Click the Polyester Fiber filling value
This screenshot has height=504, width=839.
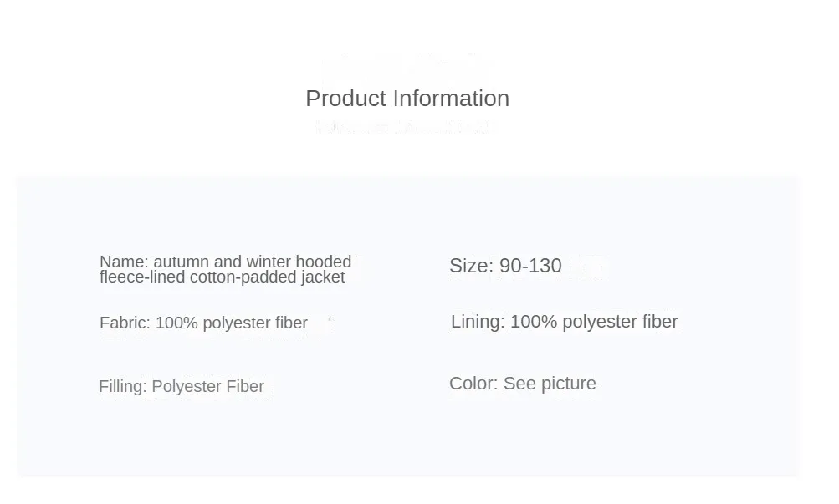[208, 386]
